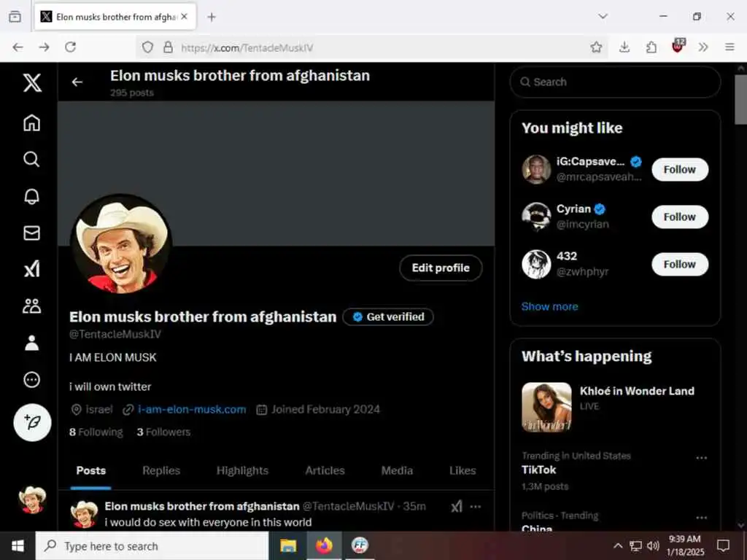Viewport: 747px width, 560px height.
Task: Open Grok icon in left sidebar
Action: (x=32, y=269)
